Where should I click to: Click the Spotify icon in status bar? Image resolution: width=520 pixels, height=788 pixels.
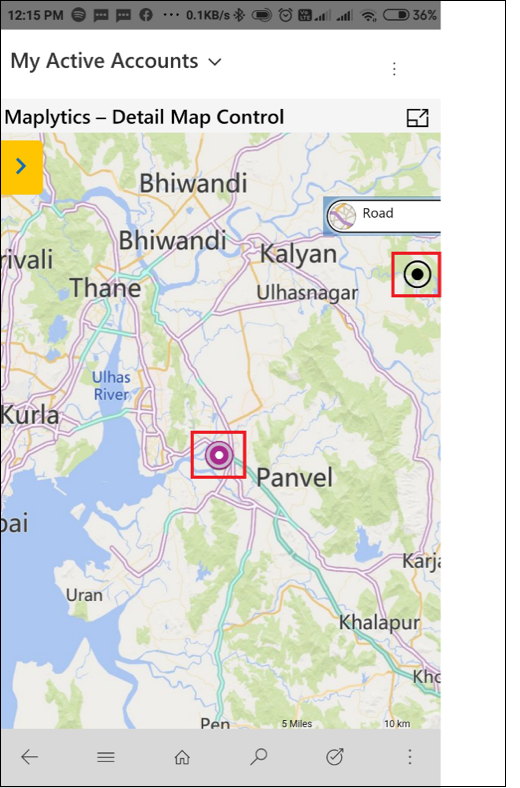78,15
